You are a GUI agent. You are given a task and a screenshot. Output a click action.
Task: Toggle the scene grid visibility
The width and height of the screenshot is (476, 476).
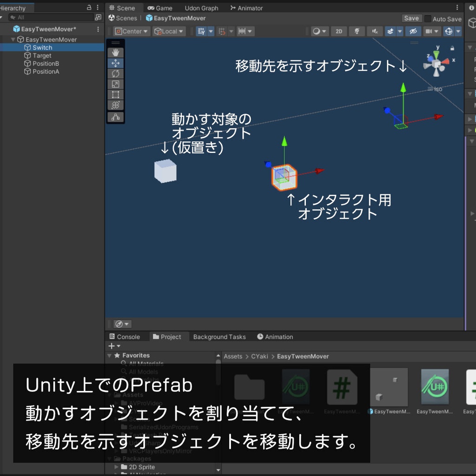tap(201, 31)
